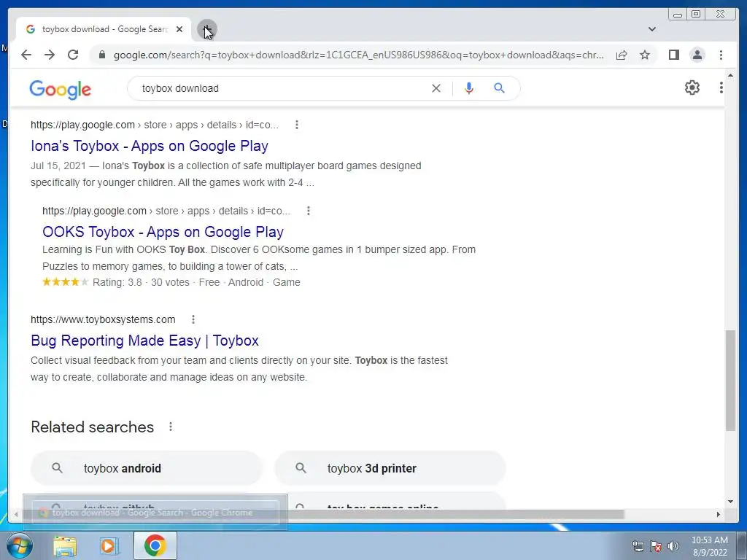Click the address bar URL
The height and width of the screenshot is (560, 747).
358,55
